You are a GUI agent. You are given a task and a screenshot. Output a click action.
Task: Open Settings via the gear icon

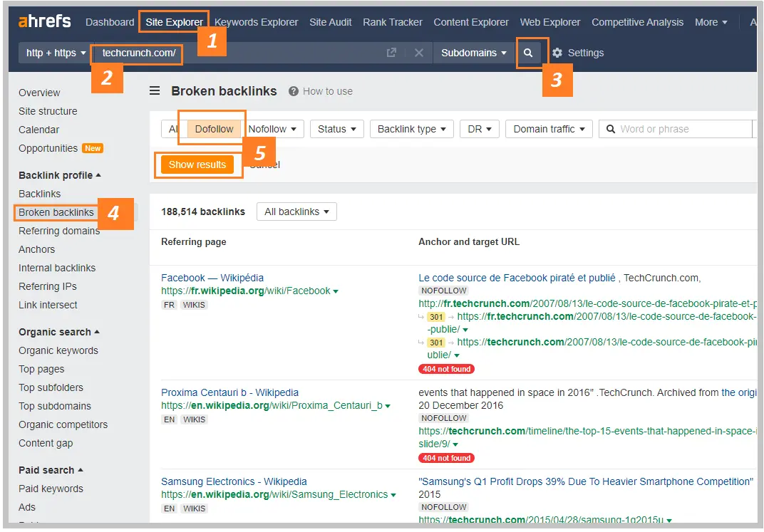tap(557, 53)
